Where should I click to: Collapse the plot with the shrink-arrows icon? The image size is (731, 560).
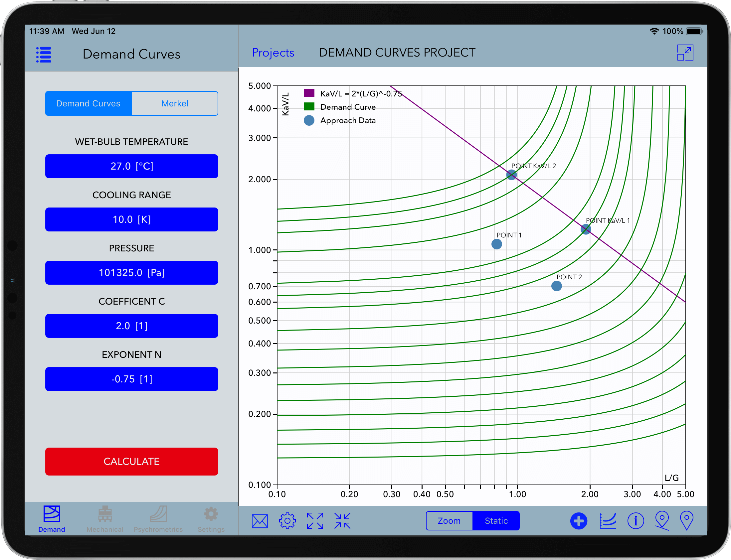[342, 521]
